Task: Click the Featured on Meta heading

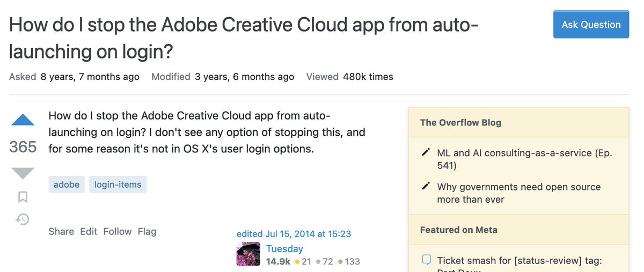Action: coord(459,230)
